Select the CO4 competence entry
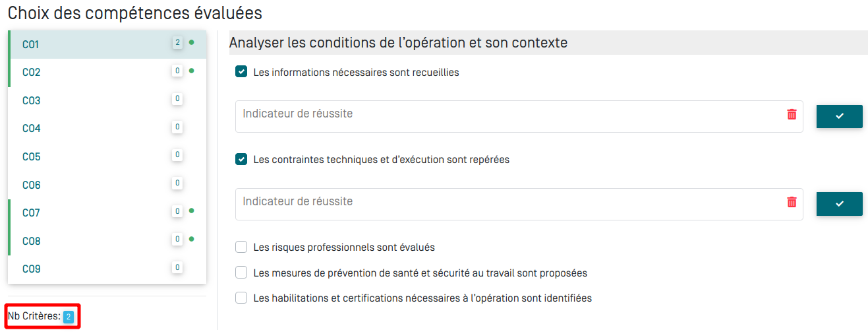The image size is (868, 332). [32, 129]
